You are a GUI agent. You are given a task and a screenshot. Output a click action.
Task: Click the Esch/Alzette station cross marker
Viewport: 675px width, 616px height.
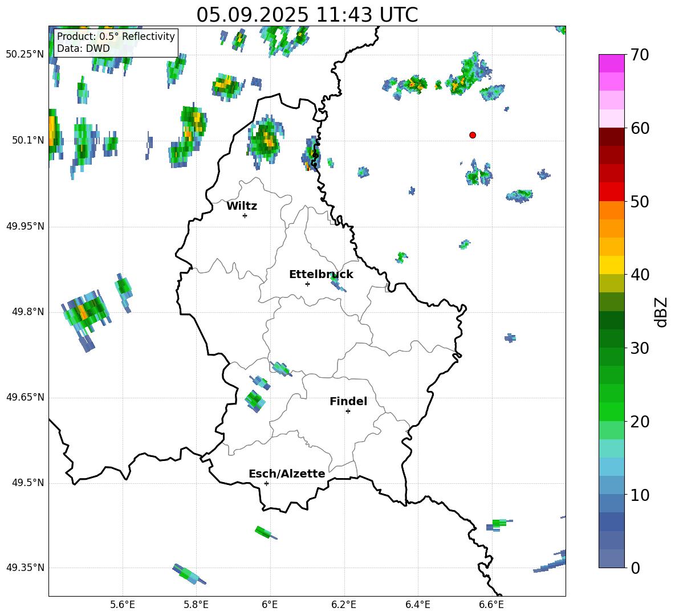coord(266,483)
